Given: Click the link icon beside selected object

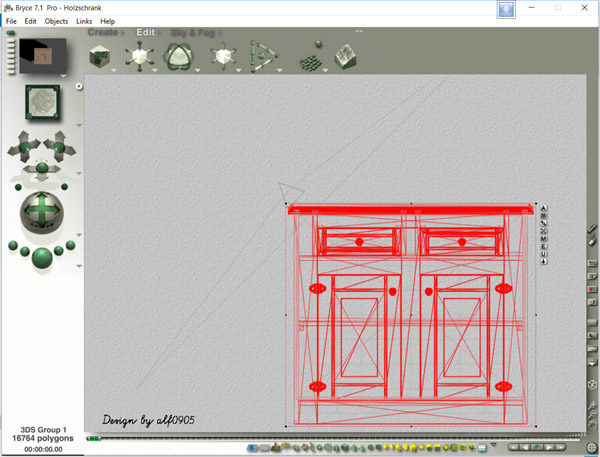Looking at the screenshot, I should click(544, 224).
